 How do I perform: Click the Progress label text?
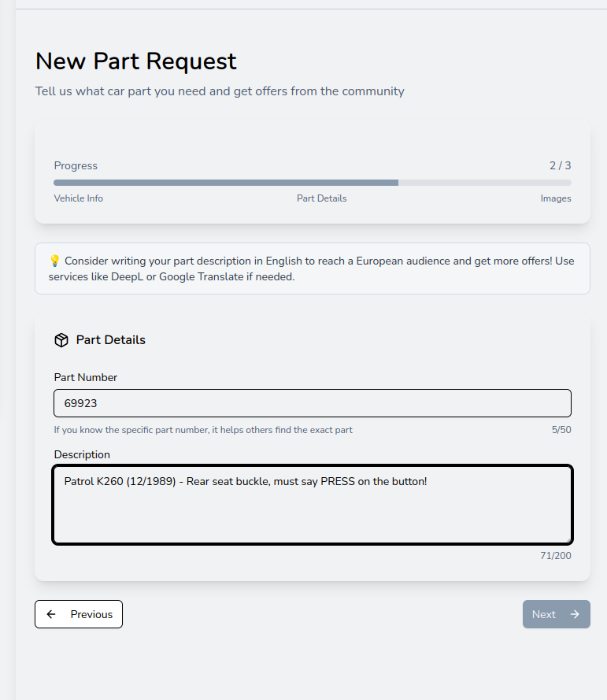pyautogui.click(x=76, y=165)
